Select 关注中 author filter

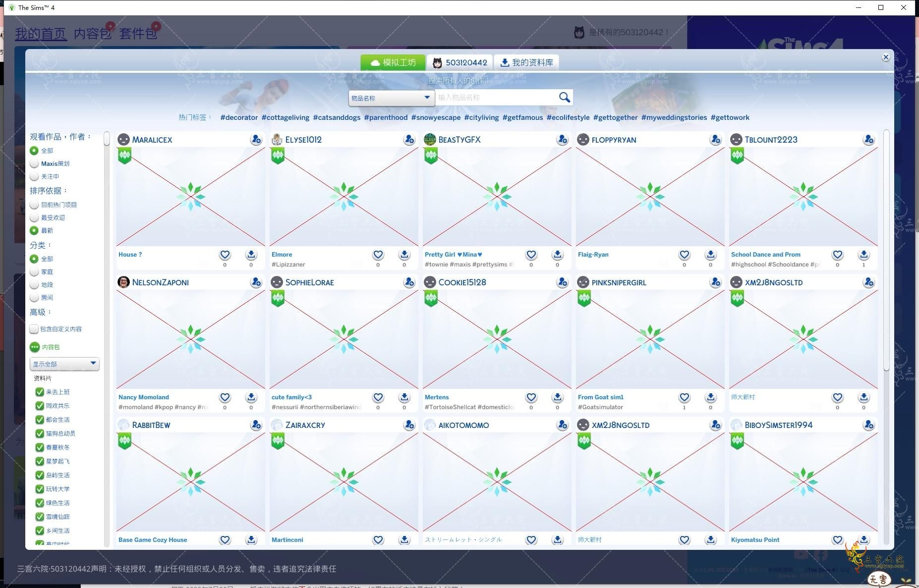pos(34,176)
